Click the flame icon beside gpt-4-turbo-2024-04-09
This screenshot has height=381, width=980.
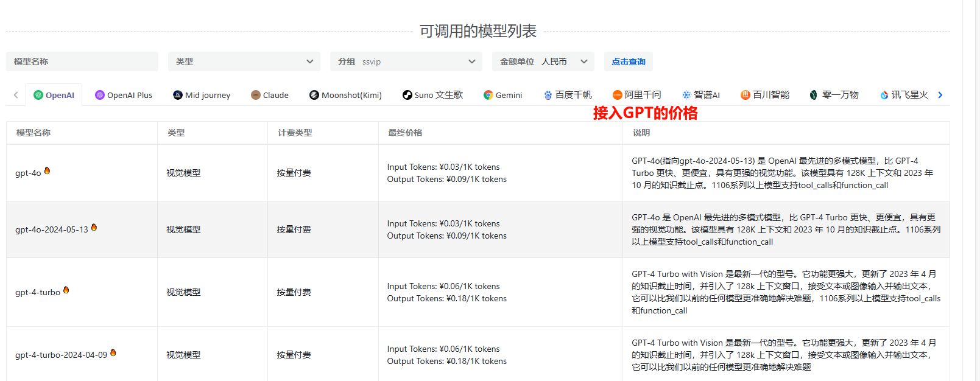pyautogui.click(x=113, y=353)
